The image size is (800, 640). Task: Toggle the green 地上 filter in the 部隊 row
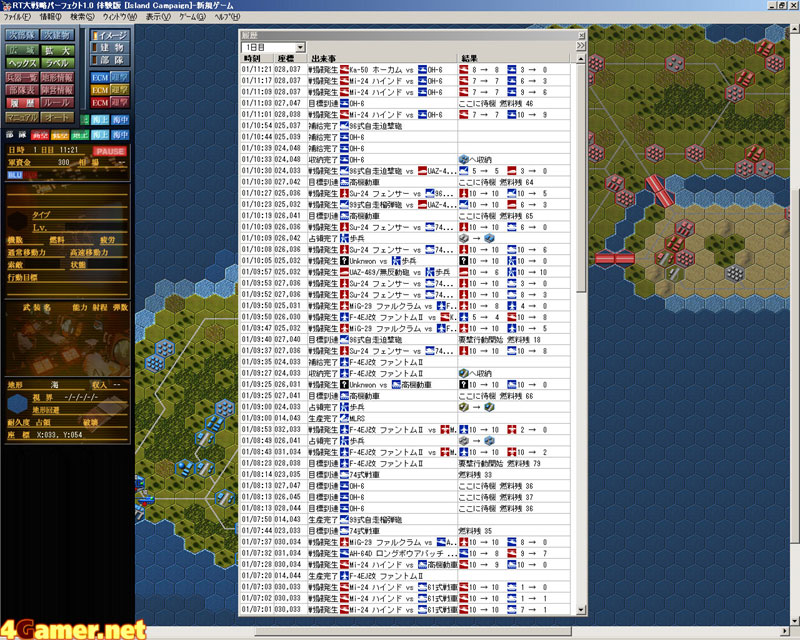[80, 135]
